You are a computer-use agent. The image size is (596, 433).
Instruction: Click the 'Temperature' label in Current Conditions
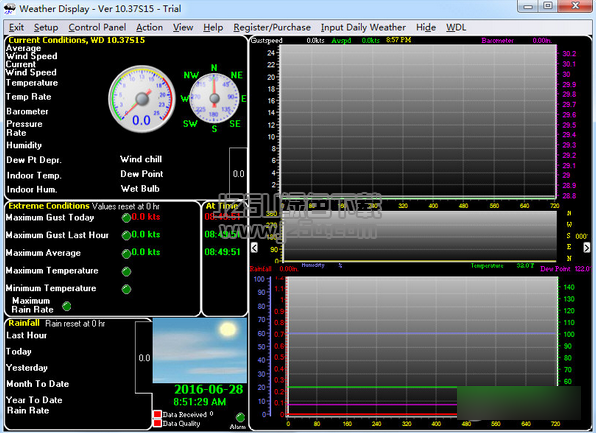coord(32,83)
